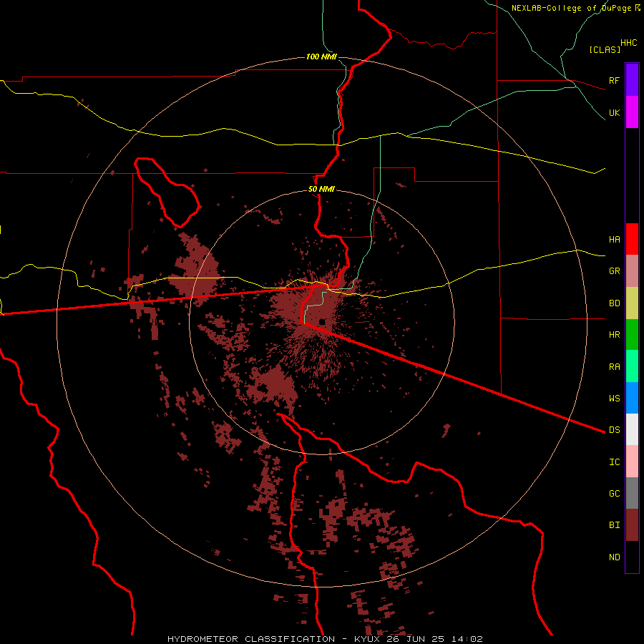The width and height of the screenshot is (644, 644).
Task: Click the RF legend label
Action: pyautogui.click(x=614, y=80)
